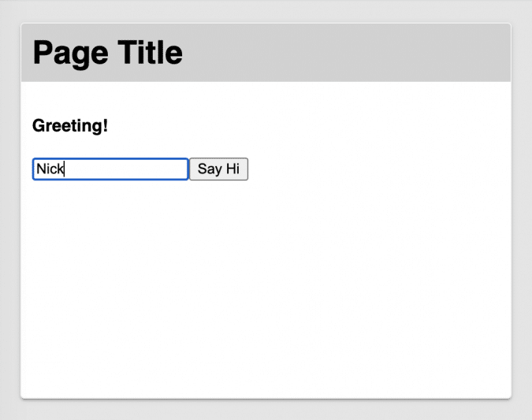This screenshot has height=420, width=532.
Task: Select the text field below Greeting!
Action: tap(110, 169)
